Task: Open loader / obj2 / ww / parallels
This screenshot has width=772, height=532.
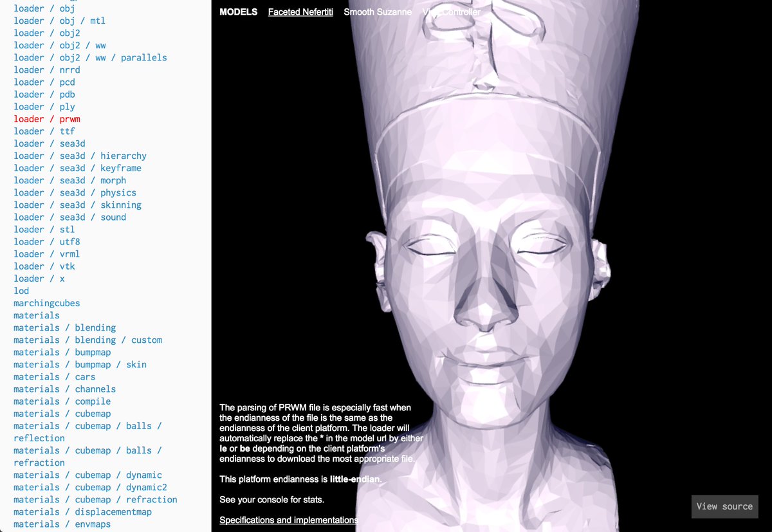Action: coord(90,57)
